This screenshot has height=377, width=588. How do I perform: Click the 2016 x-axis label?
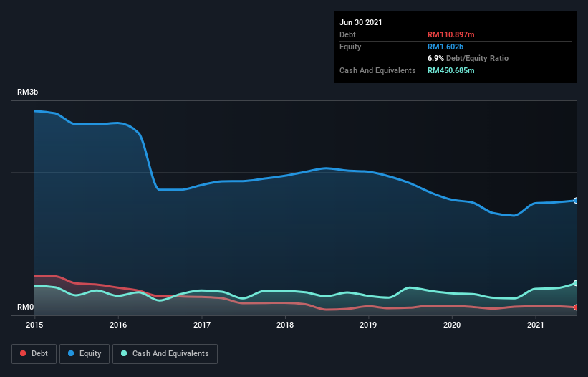click(x=118, y=325)
